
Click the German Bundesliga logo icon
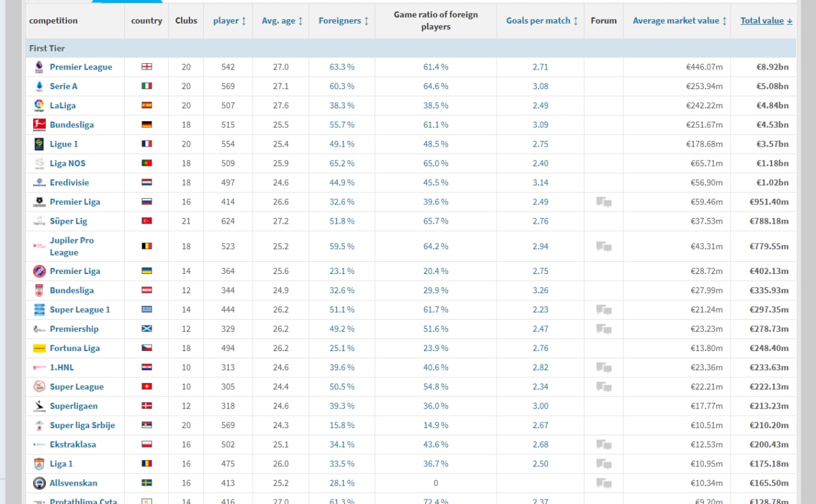click(x=40, y=125)
